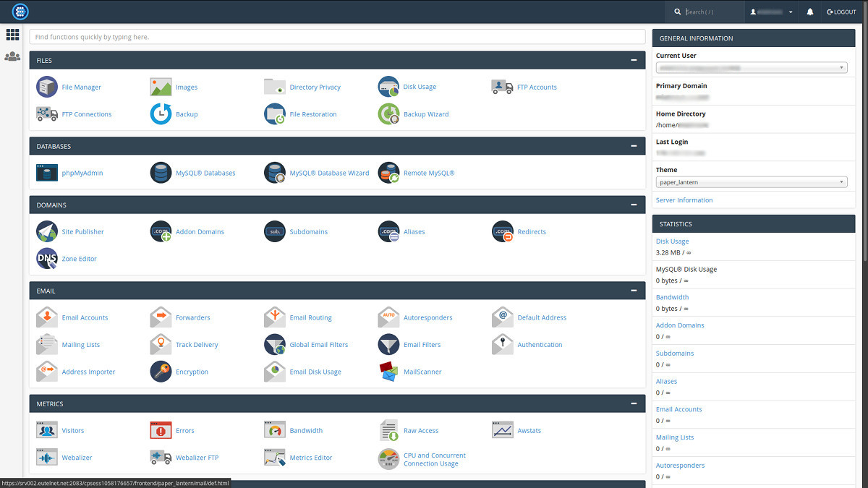Open MySQL Database Wizard icon
The image size is (868, 488).
(275, 173)
